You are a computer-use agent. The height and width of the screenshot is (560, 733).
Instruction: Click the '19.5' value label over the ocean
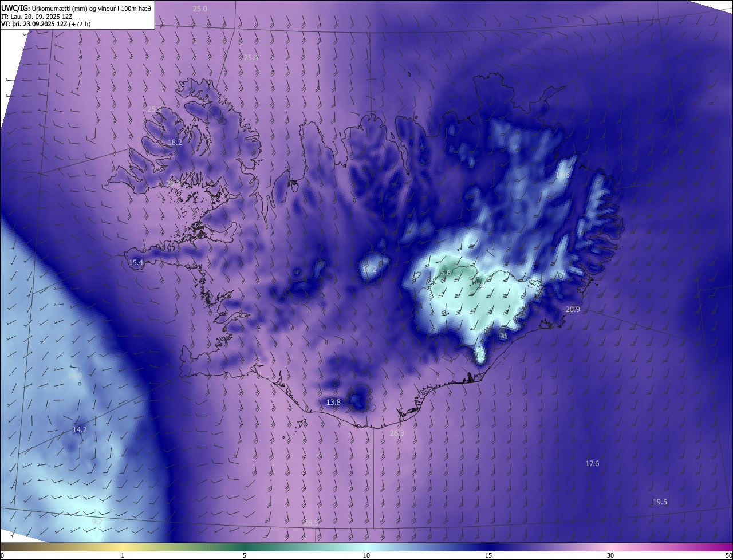(x=660, y=502)
